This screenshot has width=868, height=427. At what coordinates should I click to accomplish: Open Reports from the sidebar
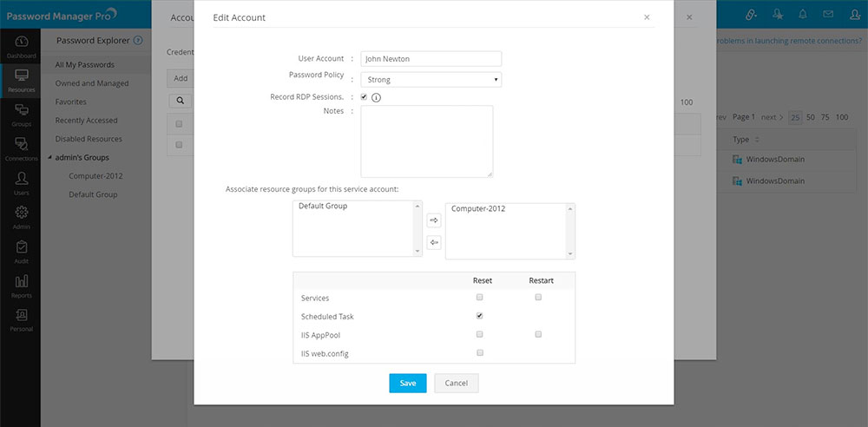(20, 286)
